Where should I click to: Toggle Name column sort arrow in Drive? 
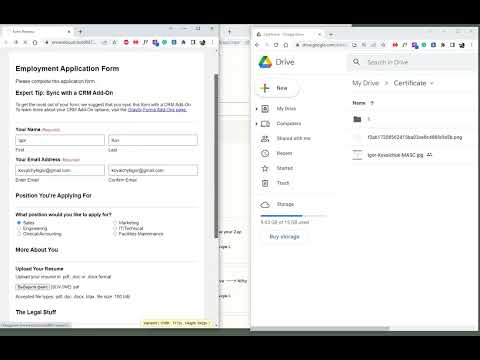tap(372, 103)
